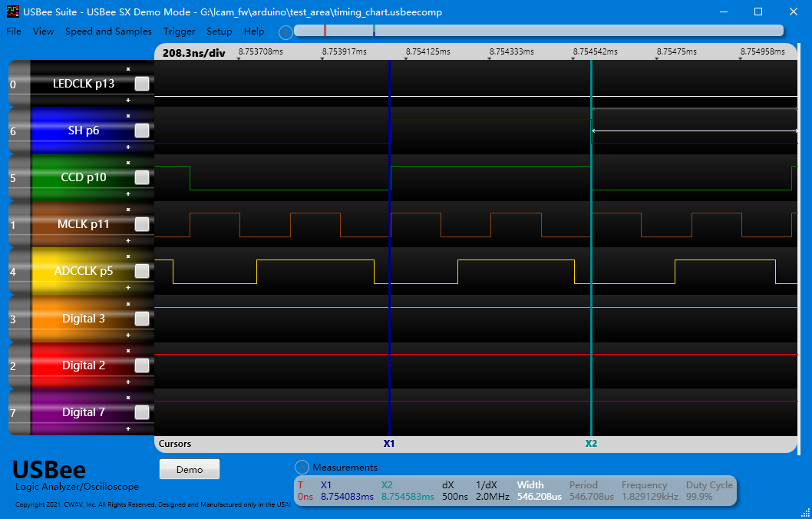
Task: Click the plus icon below MCLK p11
Action: coord(128,240)
